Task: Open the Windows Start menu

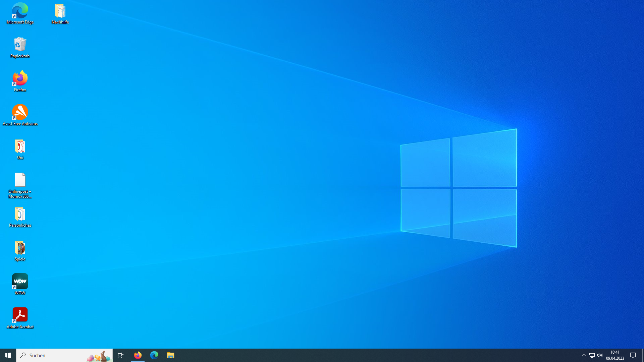Action: tap(8, 355)
